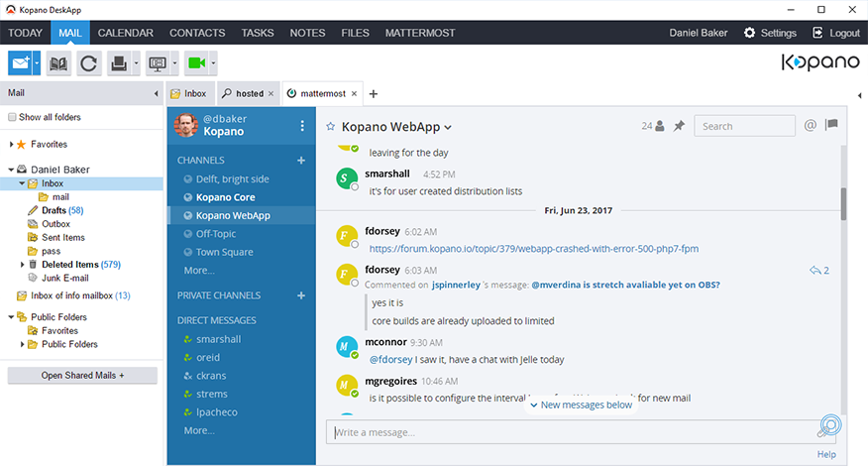The width and height of the screenshot is (868, 466).
Task: Select Inbox of info mailbox
Action: (80, 295)
